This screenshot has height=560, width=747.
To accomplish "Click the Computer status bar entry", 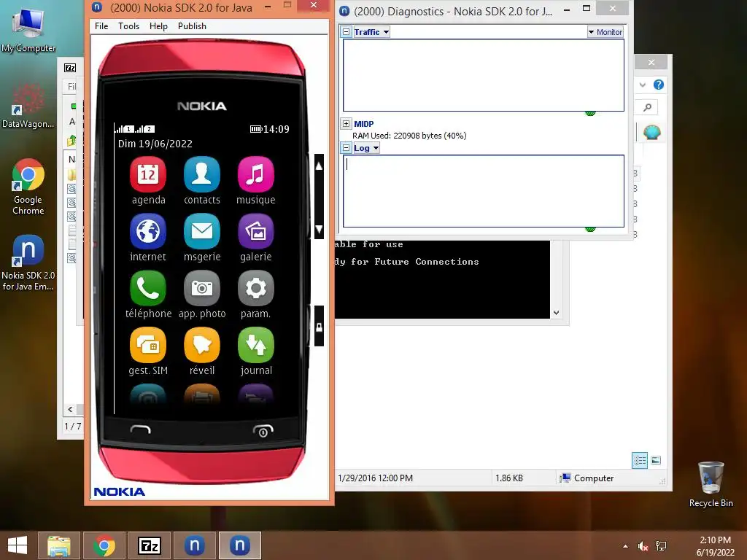I will pos(587,478).
